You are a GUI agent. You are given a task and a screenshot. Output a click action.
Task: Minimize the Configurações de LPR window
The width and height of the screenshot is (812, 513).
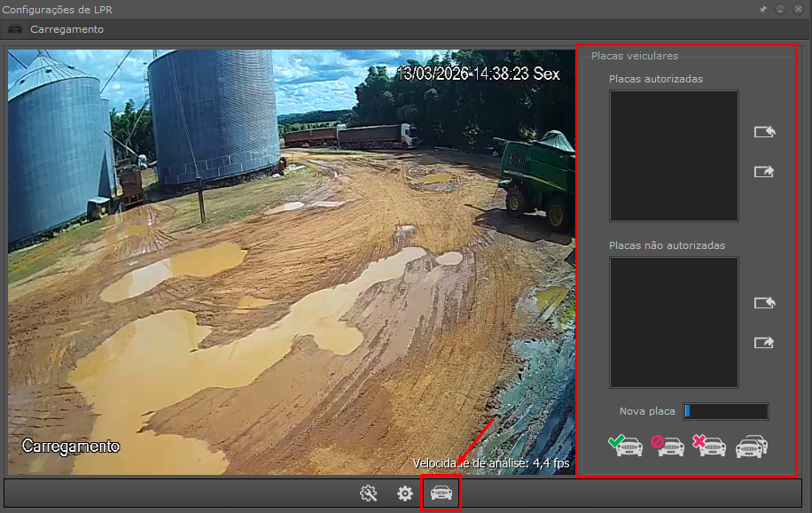click(780, 9)
